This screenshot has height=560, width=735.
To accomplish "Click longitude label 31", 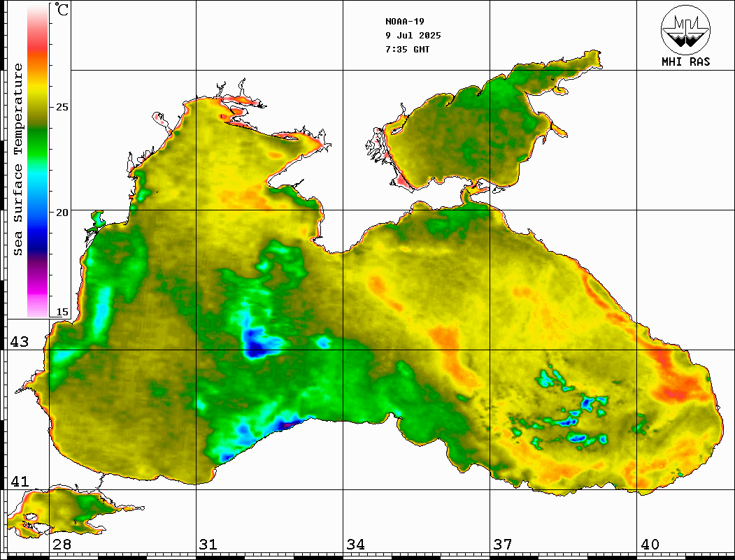I will [x=208, y=544].
